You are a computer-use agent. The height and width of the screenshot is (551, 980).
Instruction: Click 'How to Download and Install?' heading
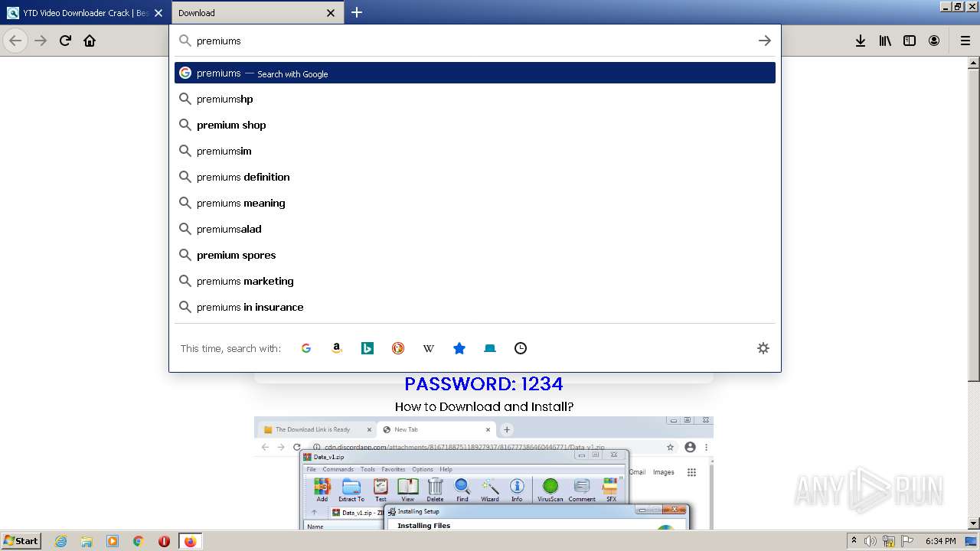point(484,406)
